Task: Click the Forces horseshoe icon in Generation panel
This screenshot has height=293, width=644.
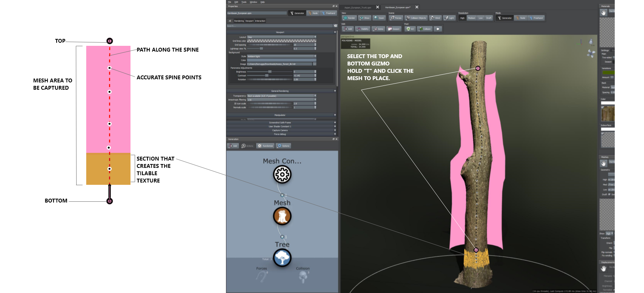Action: 262,276
